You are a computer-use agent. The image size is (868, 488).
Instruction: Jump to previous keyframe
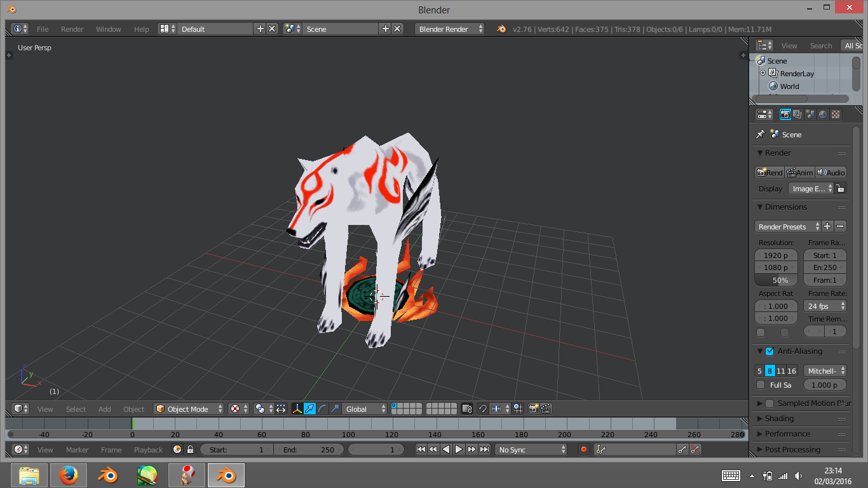point(433,449)
